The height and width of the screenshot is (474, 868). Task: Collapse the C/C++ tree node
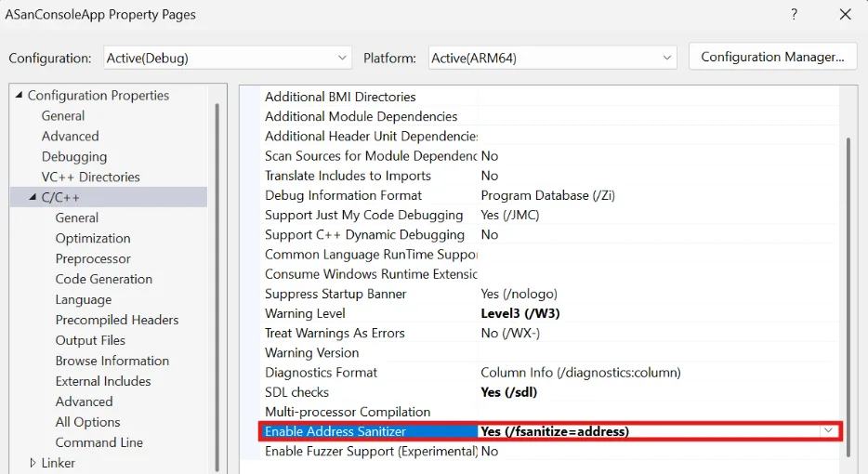tap(33, 197)
